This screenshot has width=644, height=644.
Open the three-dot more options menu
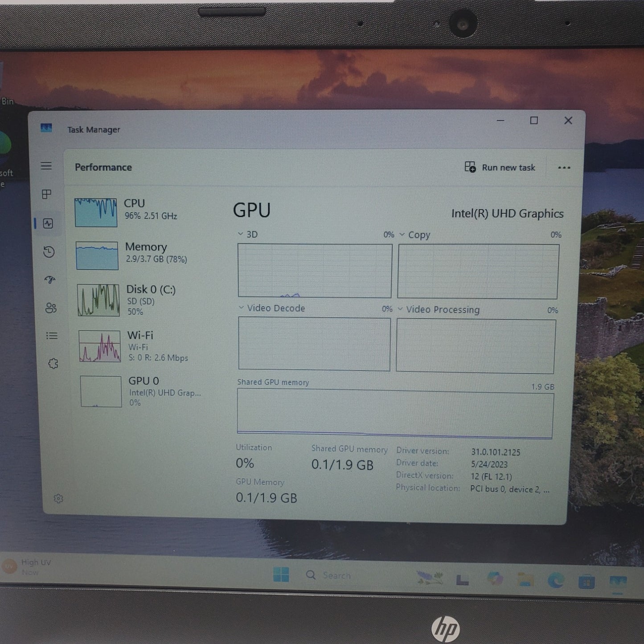pos(564,168)
